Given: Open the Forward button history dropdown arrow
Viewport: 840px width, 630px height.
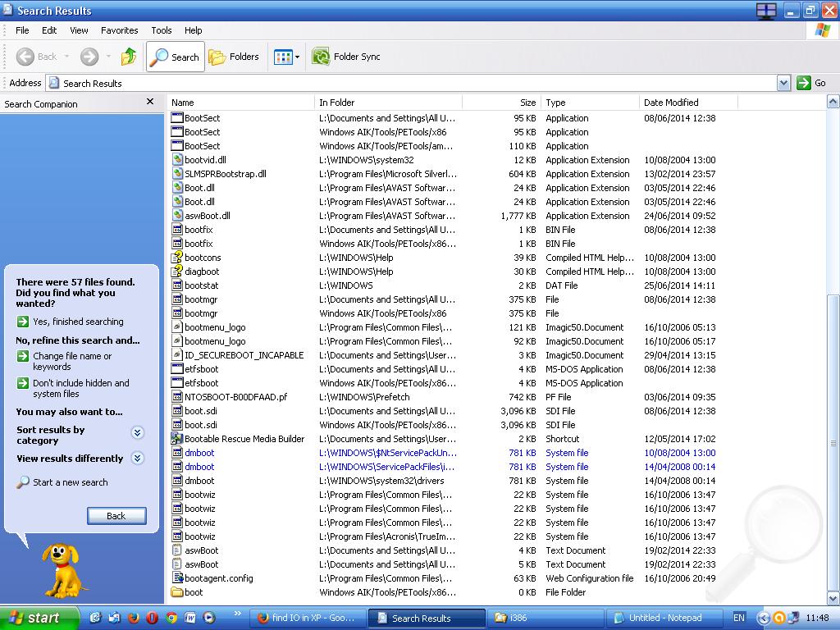Looking at the screenshot, I should [x=108, y=57].
